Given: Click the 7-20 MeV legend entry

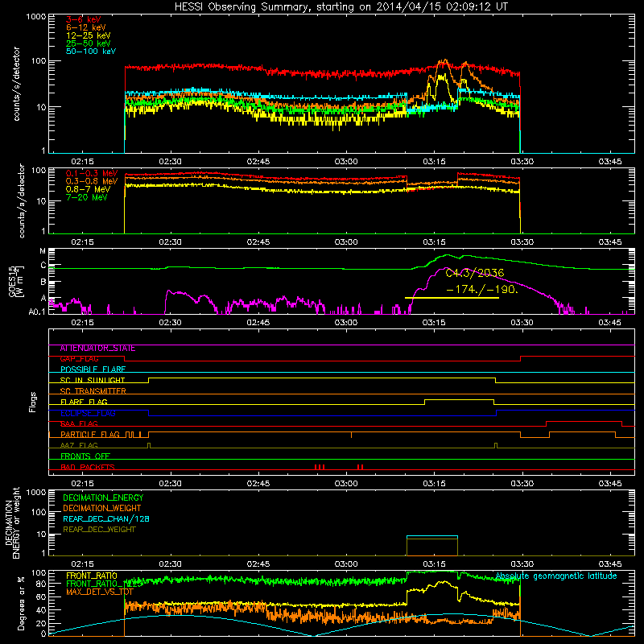Looking at the screenshot, I should click(x=86, y=197).
